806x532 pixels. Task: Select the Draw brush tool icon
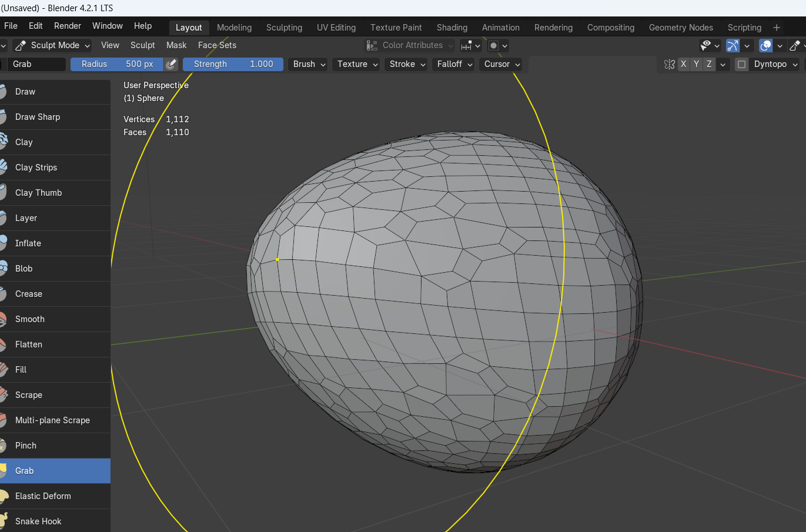point(3,92)
